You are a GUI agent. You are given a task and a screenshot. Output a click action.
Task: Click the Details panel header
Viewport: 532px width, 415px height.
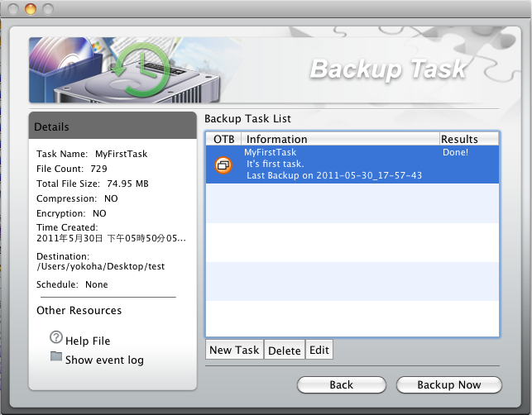(x=113, y=126)
